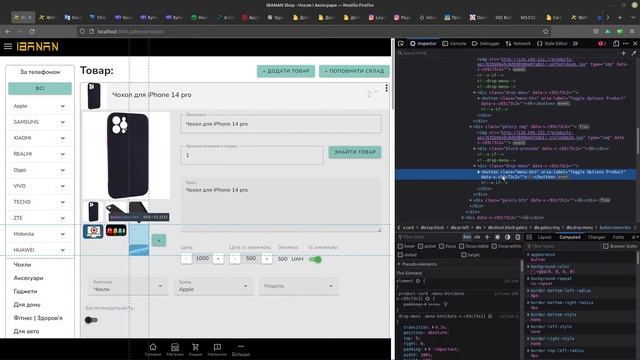Click the eyedropper icon in Inspector
This screenshot has width=640, height=360.
click(633, 53)
